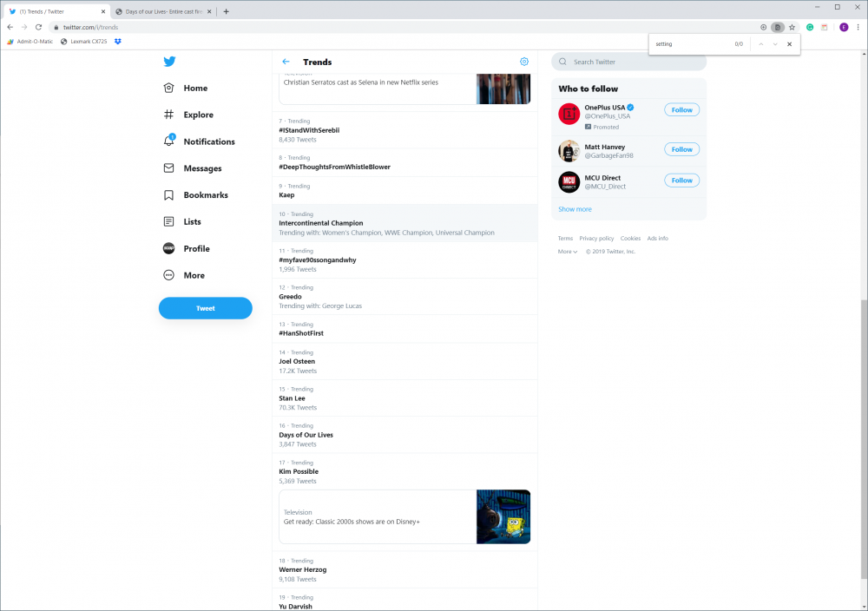This screenshot has height=611, width=868.
Task: Click the Twitter bird logo
Action: point(169,62)
